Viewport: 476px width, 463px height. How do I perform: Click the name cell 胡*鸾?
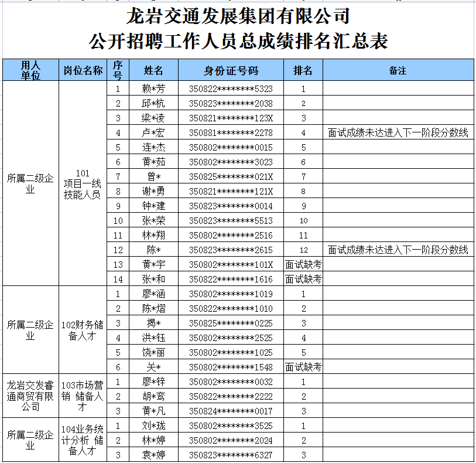click(153, 396)
